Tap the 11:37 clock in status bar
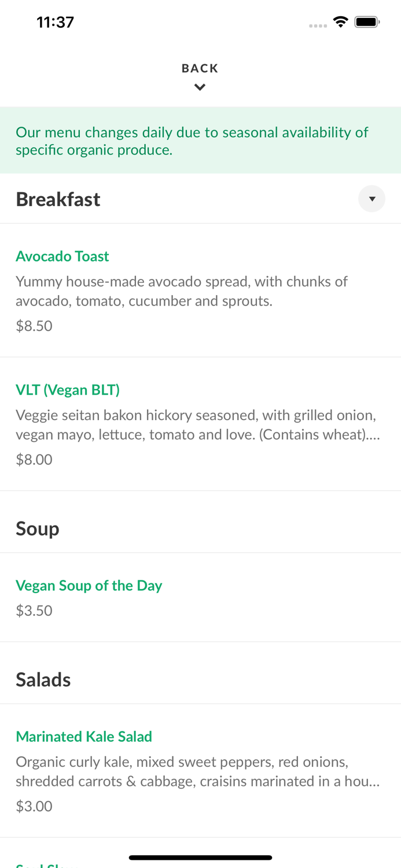 [x=55, y=23]
